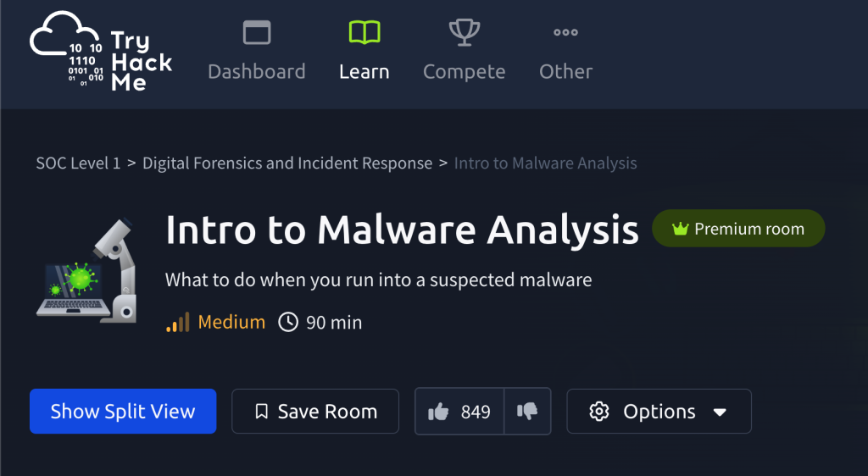Dislike the room with thumbs down

coord(527,412)
